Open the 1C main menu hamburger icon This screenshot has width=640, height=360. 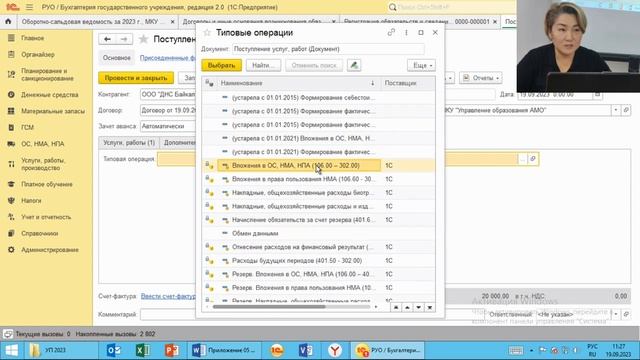pyautogui.click(x=29, y=7)
